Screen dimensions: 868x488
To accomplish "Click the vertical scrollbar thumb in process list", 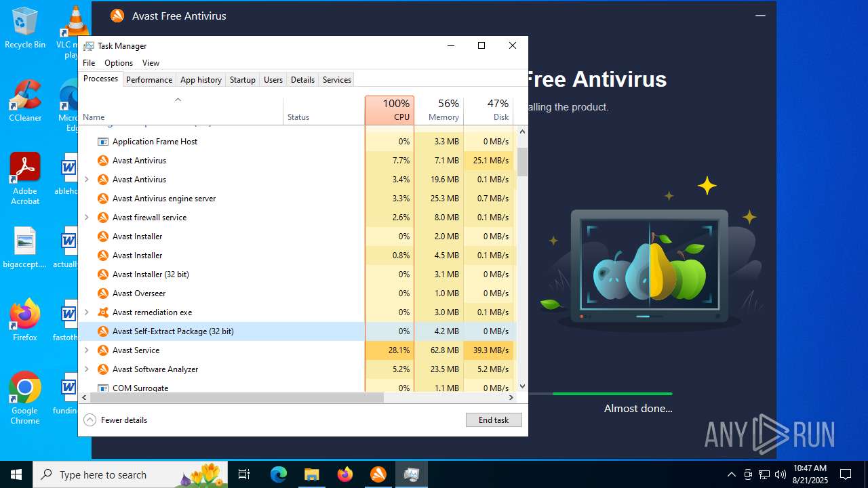I will (x=522, y=162).
